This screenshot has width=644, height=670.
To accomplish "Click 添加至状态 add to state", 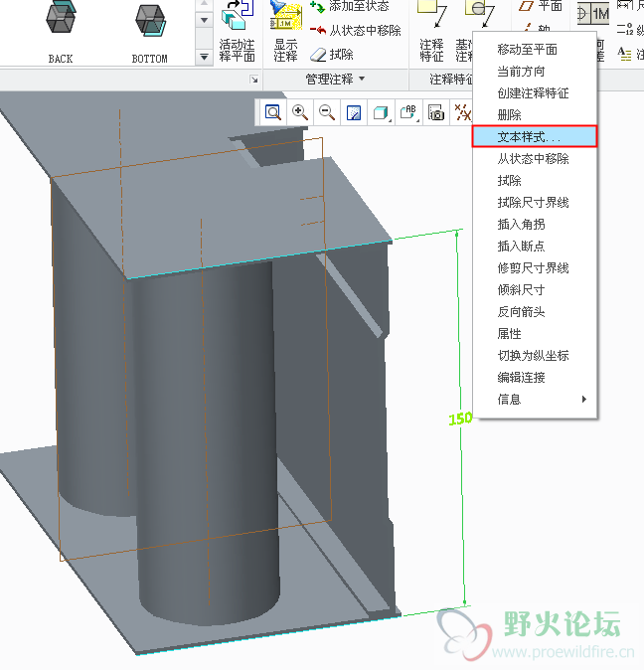I will (x=350, y=6).
